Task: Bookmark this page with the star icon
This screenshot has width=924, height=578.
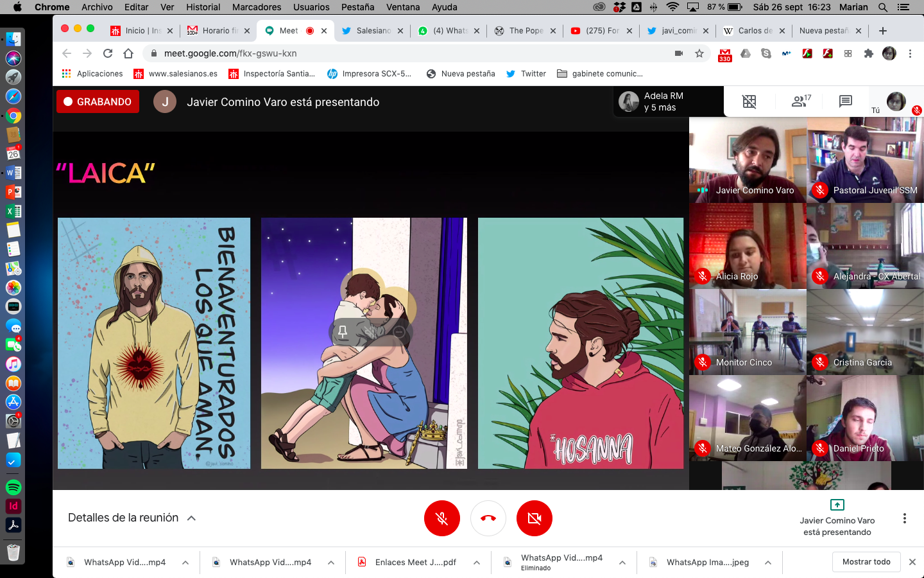Action: (x=699, y=53)
